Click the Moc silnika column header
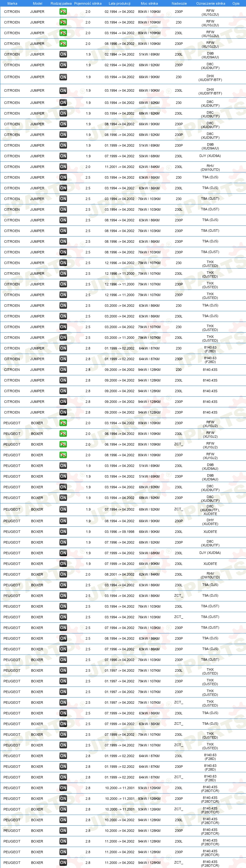 point(149,3)
